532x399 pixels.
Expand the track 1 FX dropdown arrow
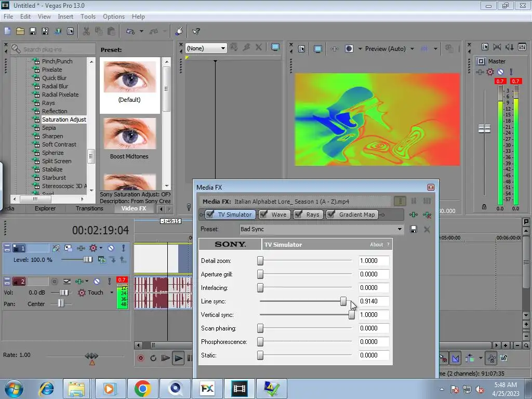click(101, 248)
